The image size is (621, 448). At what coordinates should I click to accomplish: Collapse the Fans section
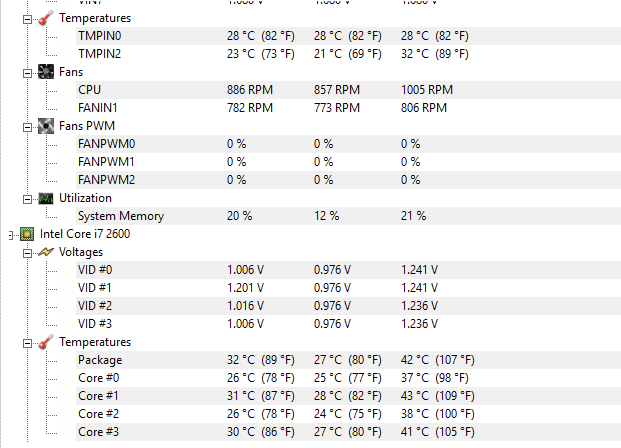tap(27, 72)
